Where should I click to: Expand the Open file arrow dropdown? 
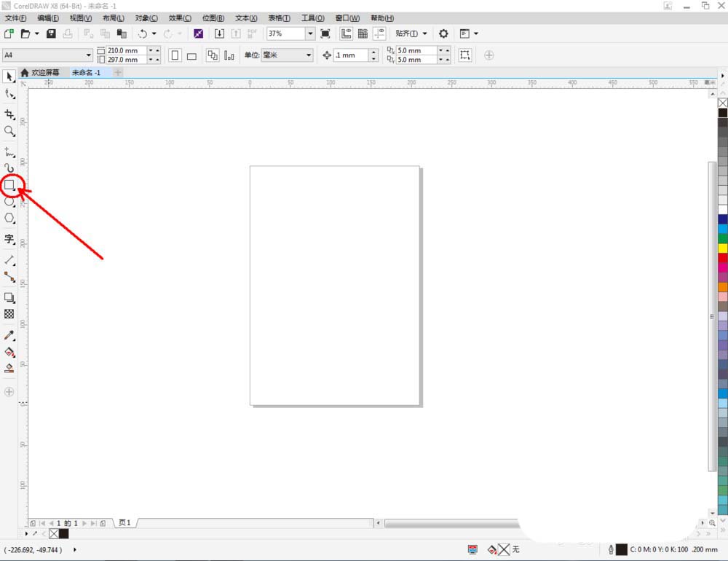point(36,34)
